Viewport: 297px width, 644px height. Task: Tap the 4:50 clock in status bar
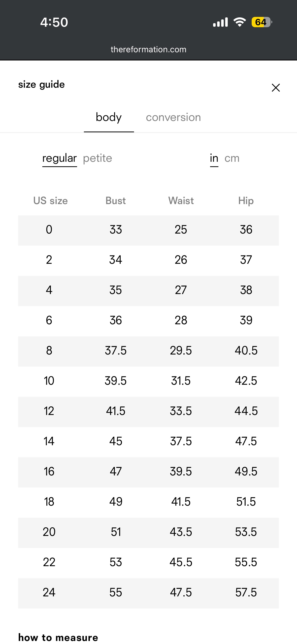point(54,22)
